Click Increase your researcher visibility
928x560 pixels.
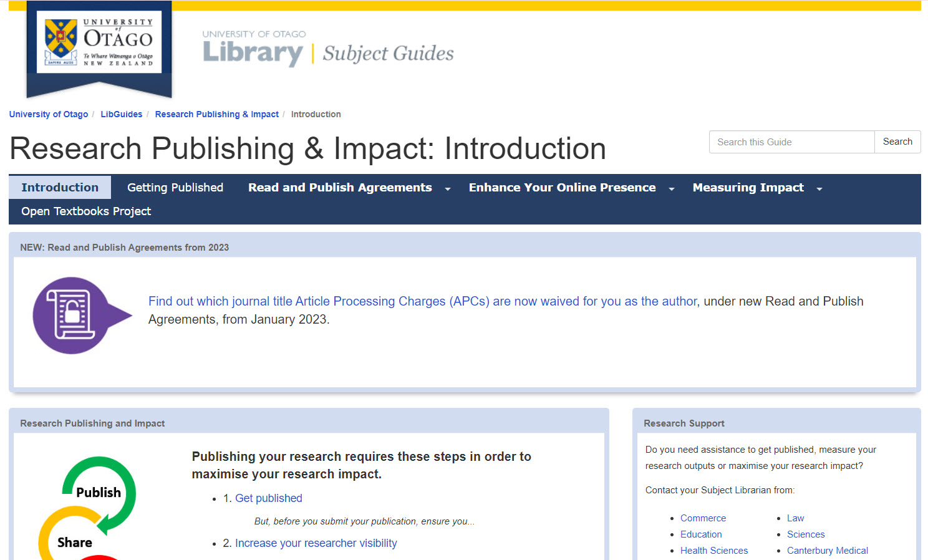pos(316,543)
